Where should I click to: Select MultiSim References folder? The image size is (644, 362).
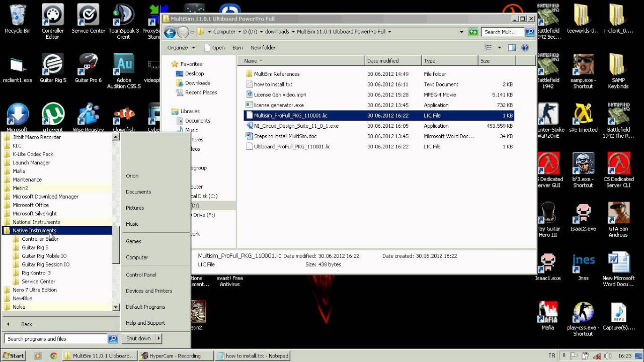click(x=276, y=74)
